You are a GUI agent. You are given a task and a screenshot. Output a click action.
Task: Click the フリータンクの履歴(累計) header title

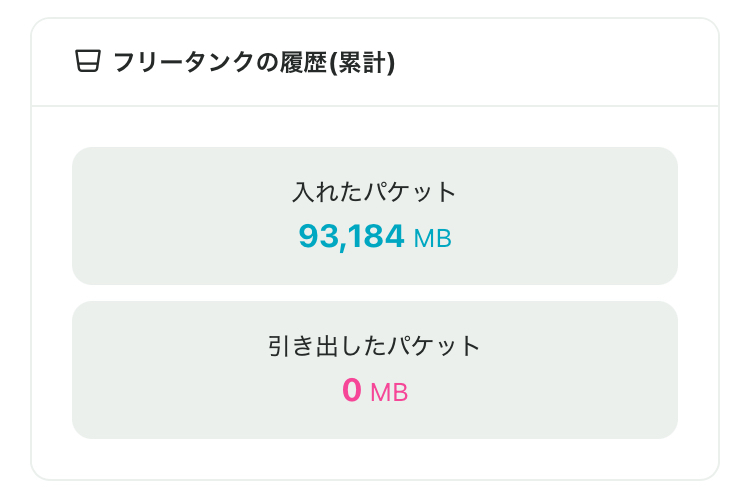254,63
